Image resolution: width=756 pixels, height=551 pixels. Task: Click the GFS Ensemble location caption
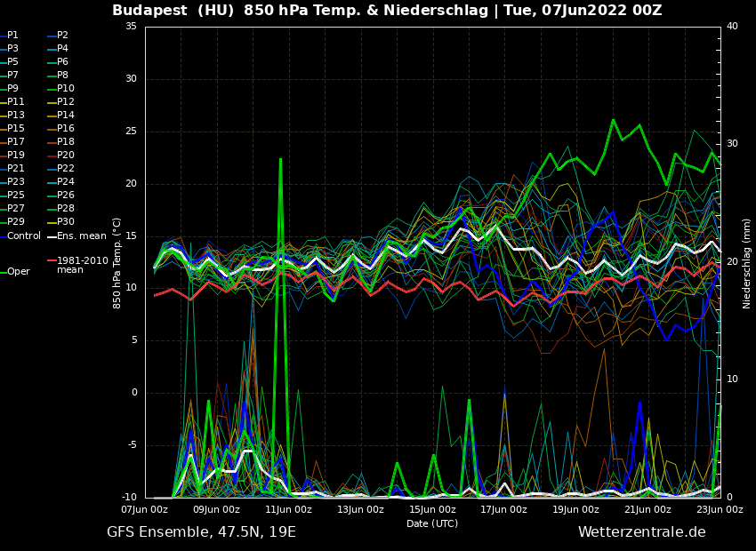pyautogui.click(x=201, y=532)
